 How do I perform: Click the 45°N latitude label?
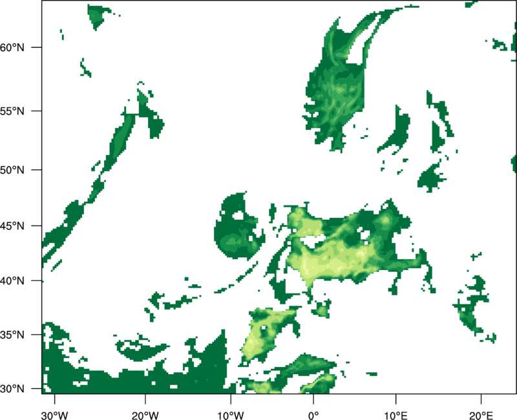click(x=12, y=226)
